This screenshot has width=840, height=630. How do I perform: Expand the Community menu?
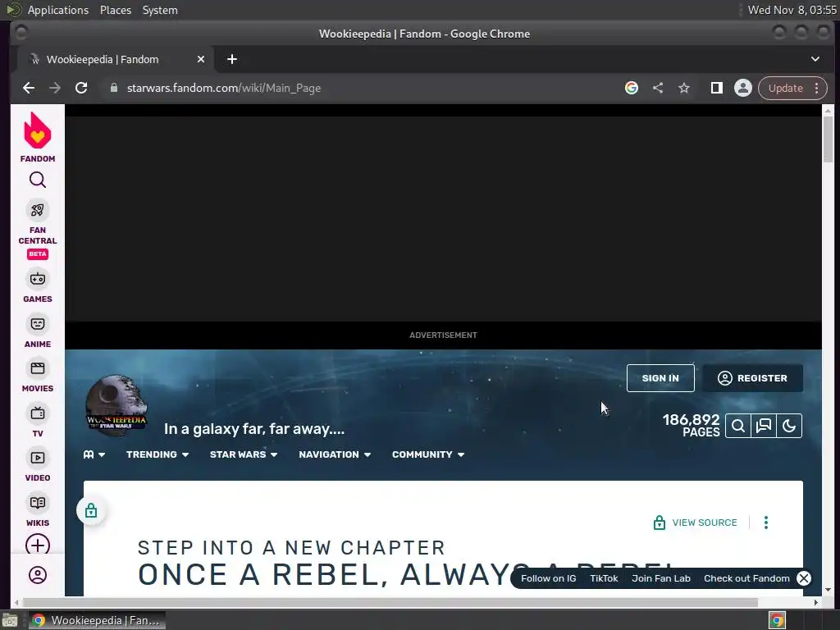tap(428, 454)
